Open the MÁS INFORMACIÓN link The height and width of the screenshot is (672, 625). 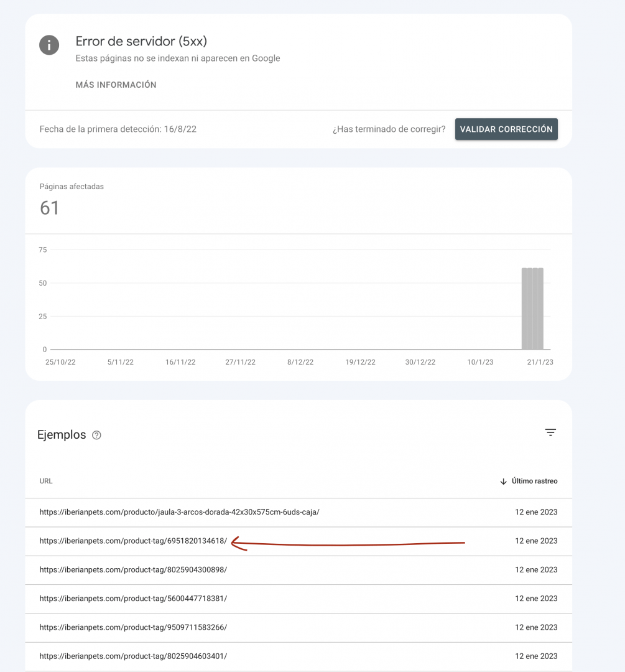116,85
